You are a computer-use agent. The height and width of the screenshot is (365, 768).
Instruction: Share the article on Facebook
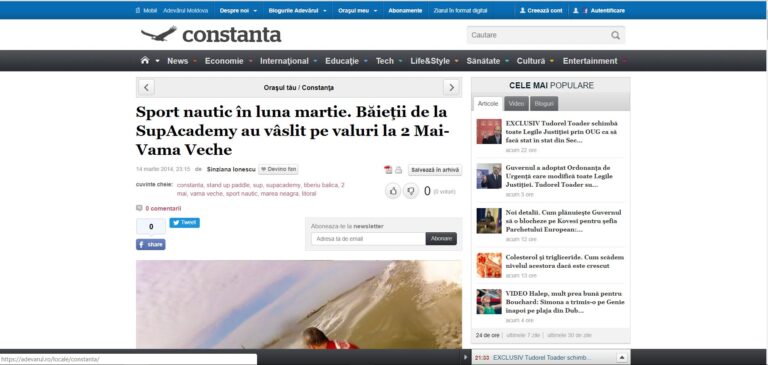[150, 244]
